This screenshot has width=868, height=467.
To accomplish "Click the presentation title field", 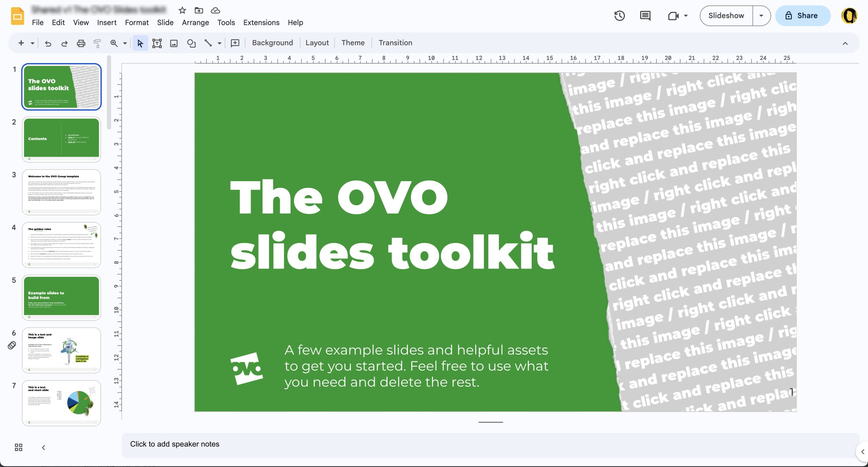I will 99,10.
